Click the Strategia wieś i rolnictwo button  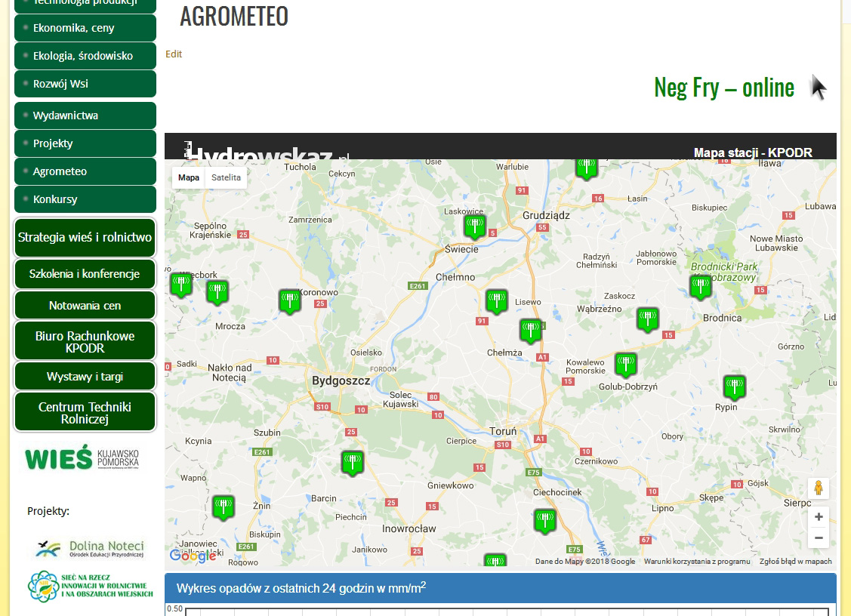[85, 237]
